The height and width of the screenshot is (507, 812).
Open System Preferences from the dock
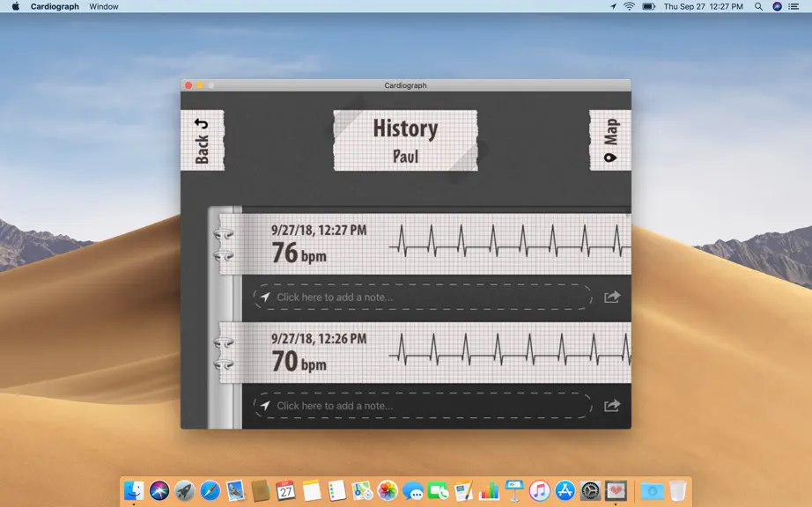click(x=590, y=490)
